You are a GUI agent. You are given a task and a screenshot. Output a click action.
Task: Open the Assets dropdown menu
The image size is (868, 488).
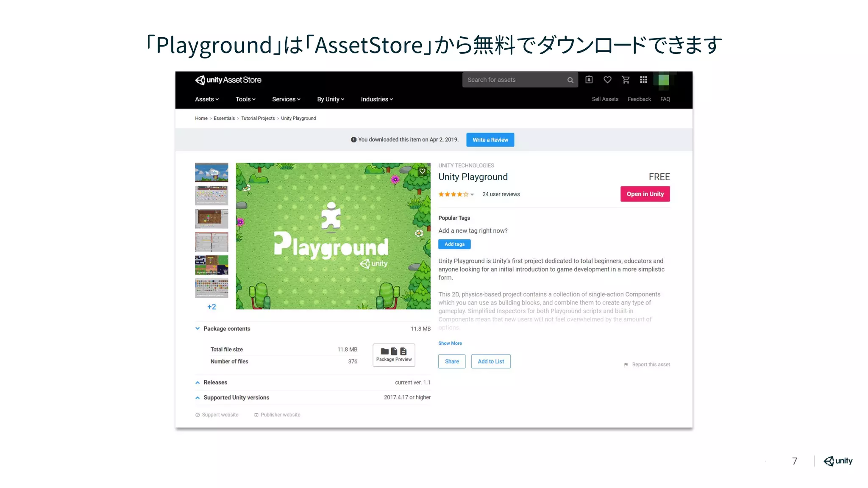207,99
